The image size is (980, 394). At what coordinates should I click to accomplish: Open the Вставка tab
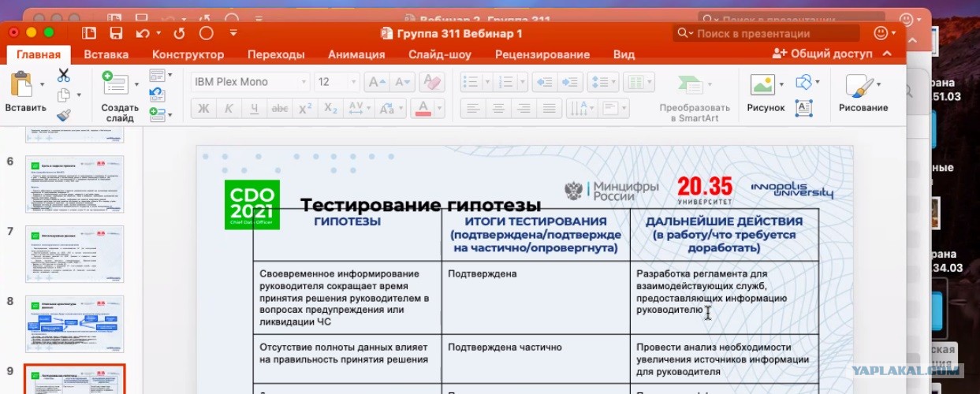(x=106, y=54)
